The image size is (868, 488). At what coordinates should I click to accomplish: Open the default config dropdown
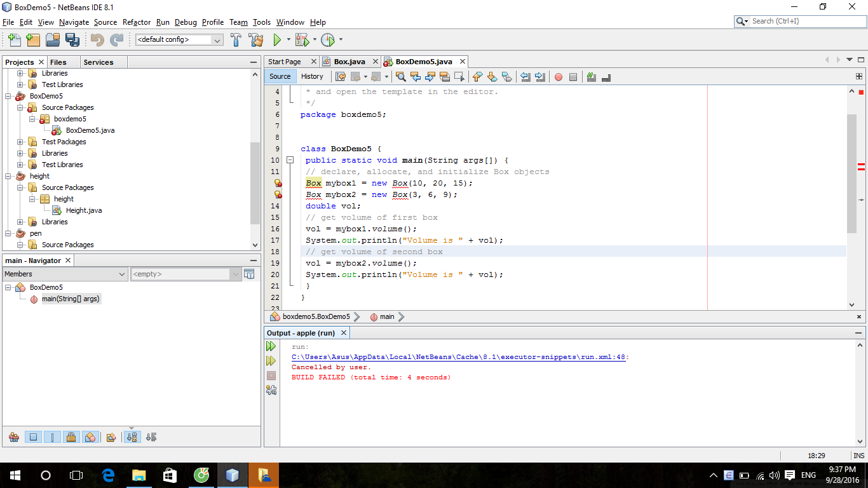(218, 39)
